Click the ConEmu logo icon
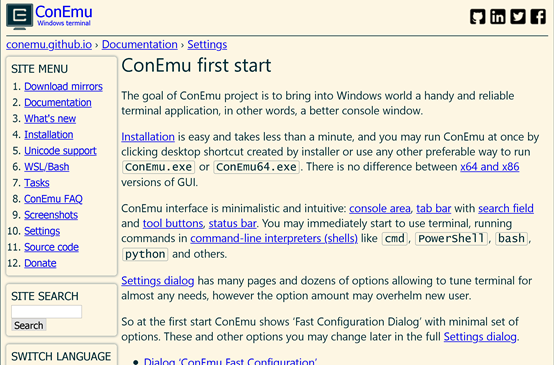Image resolution: width=554 pixels, height=365 pixels. (x=19, y=17)
